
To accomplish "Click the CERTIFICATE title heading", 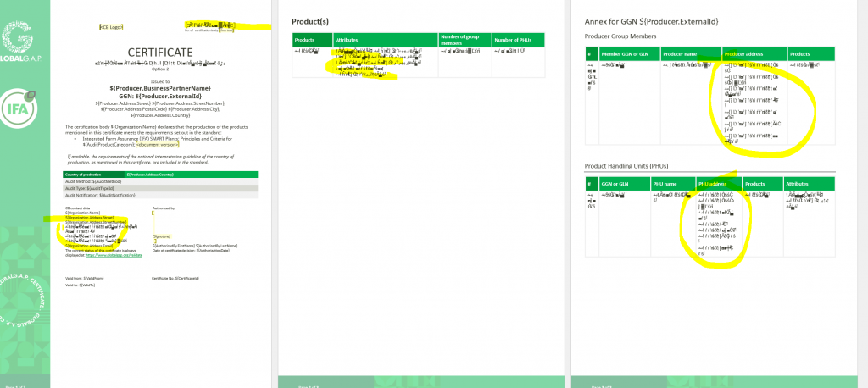I will point(160,53).
